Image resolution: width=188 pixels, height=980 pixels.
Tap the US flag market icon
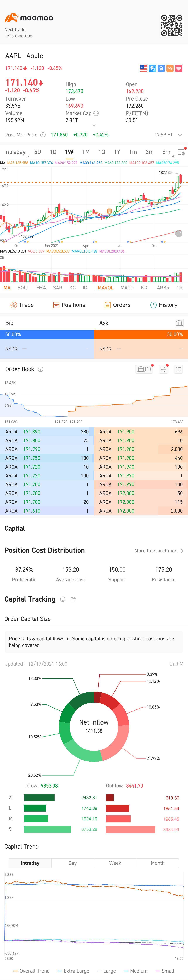144,68
